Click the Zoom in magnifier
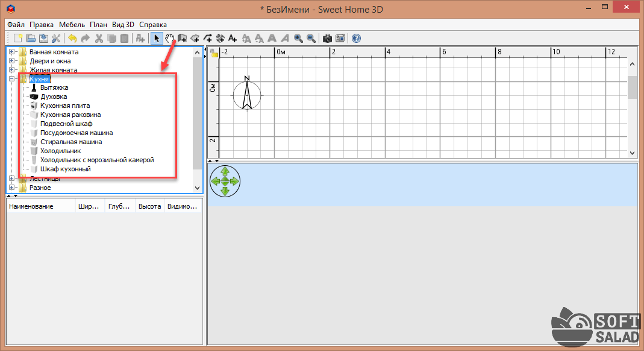644x351 pixels. click(x=298, y=39)
